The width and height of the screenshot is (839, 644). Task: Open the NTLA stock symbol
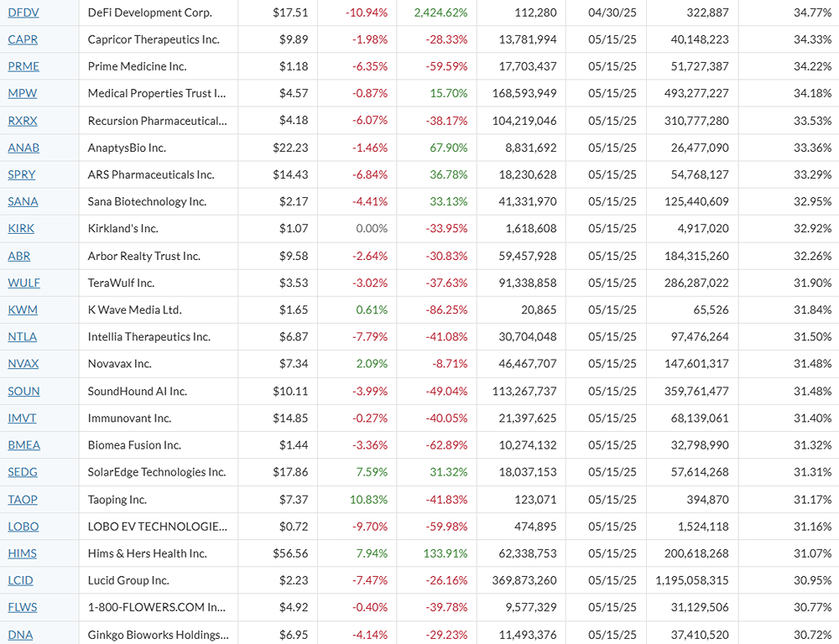(x=23, y=336)
